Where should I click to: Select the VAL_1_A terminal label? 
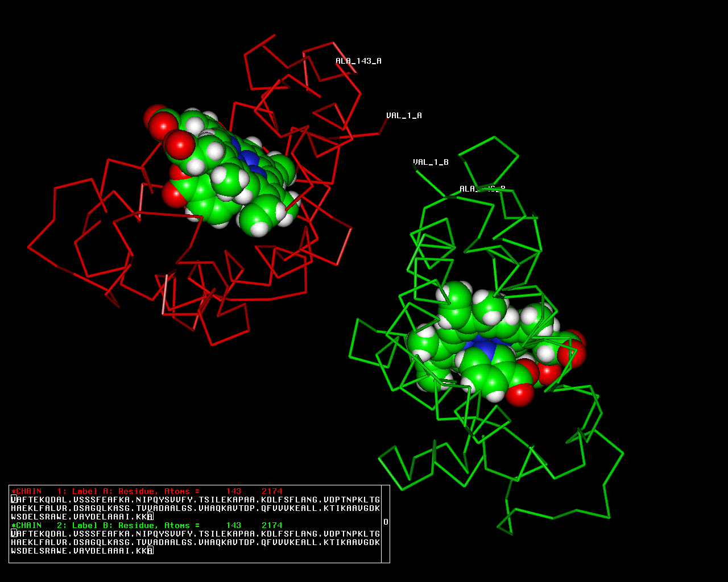(404, 115)
